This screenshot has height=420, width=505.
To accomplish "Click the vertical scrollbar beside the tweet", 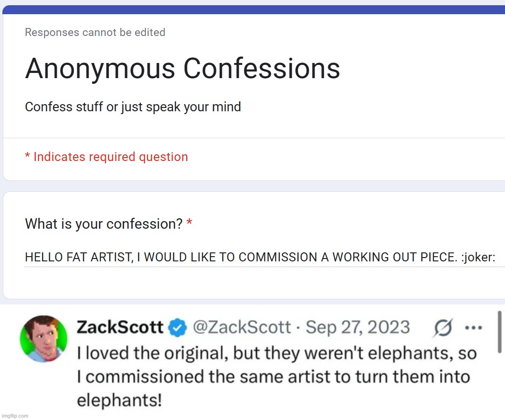I will (x=499, y=331).
